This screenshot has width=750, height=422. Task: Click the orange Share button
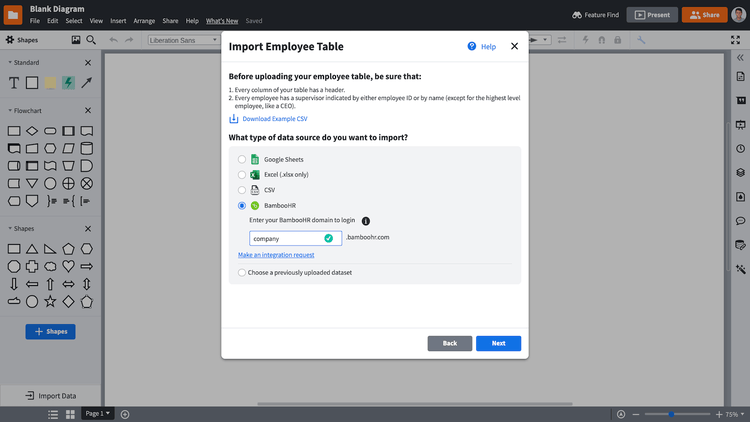pos(705,15)
